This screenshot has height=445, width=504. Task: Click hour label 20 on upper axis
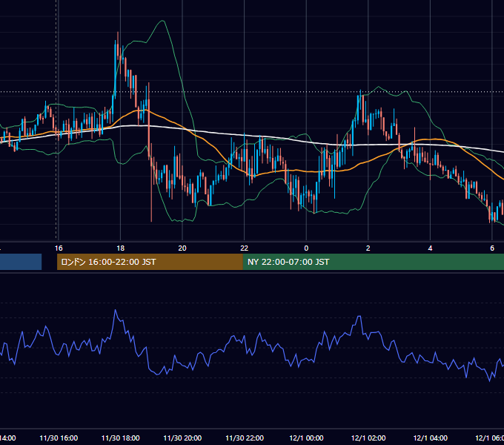point(182,248)
